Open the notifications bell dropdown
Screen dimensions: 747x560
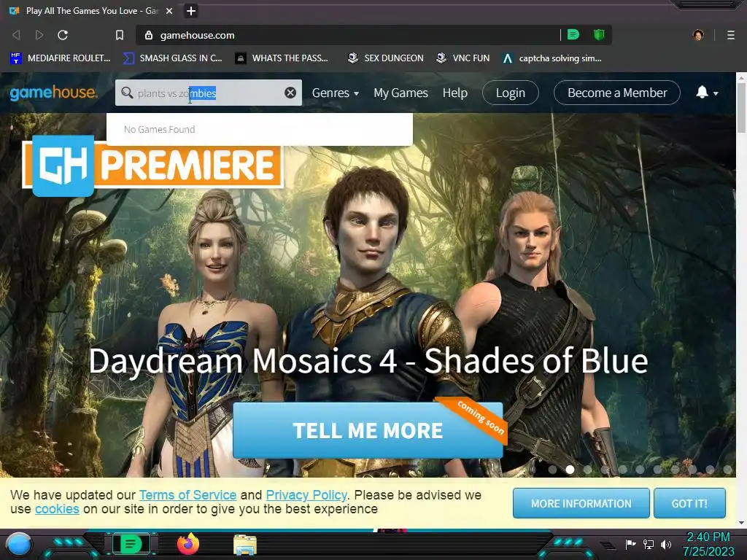point(707,93)
